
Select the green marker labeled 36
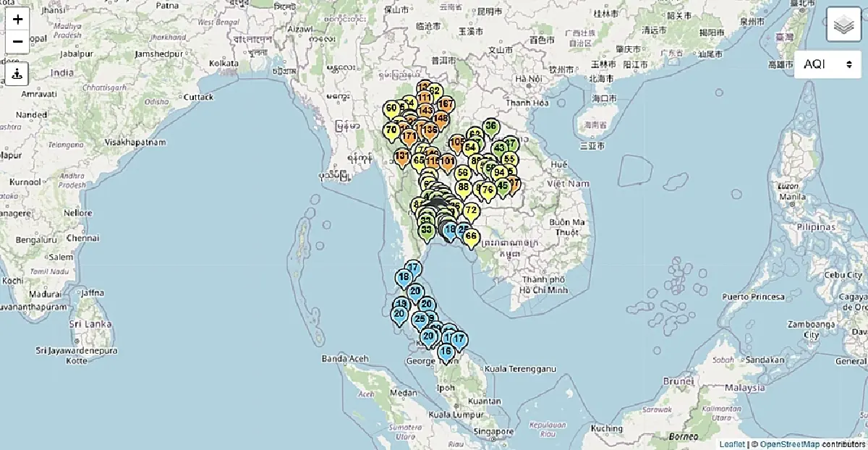tap(491, 127)
